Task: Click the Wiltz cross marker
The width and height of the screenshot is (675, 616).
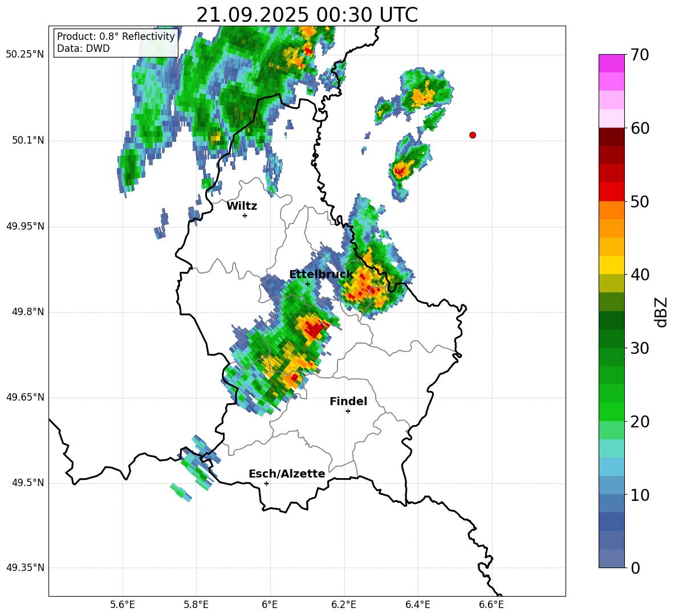Action: pos(245,215)
